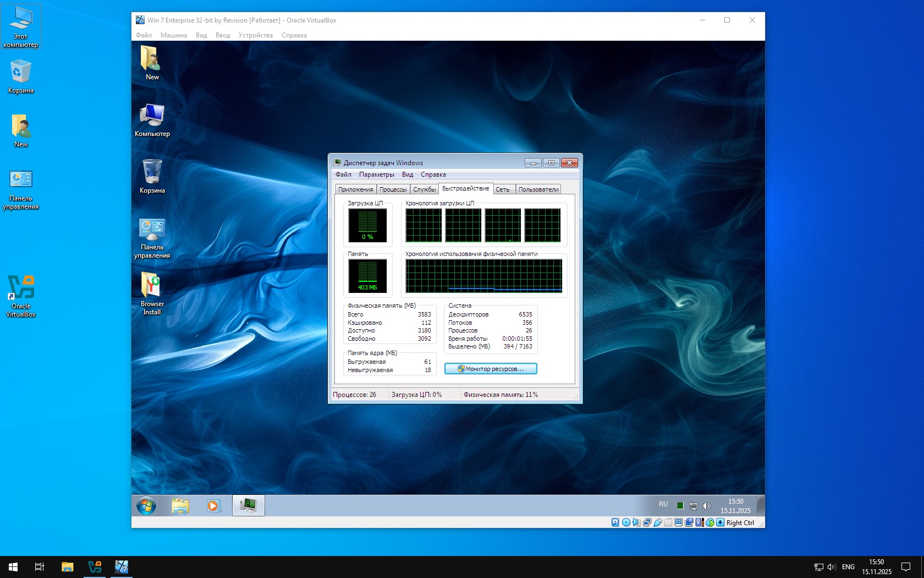
Task: Click VirtualBox hard disk activity indicator
Action: point(615,522)
